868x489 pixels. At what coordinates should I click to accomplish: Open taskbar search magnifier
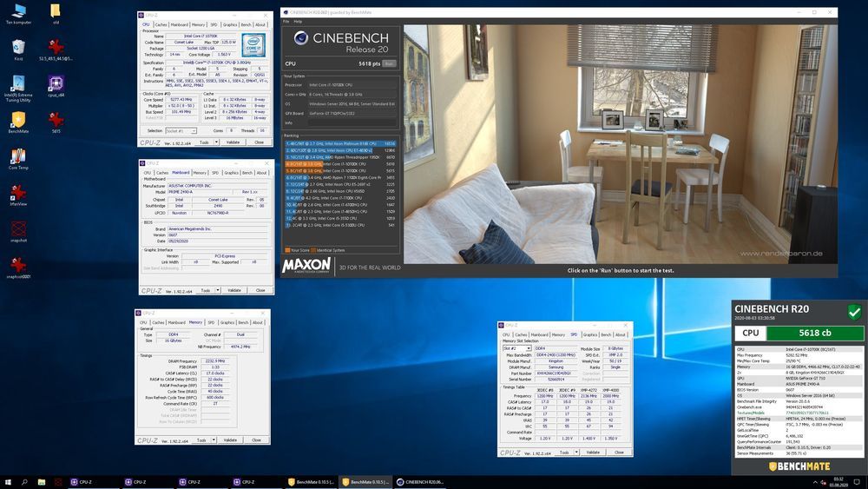click(24, 482)
